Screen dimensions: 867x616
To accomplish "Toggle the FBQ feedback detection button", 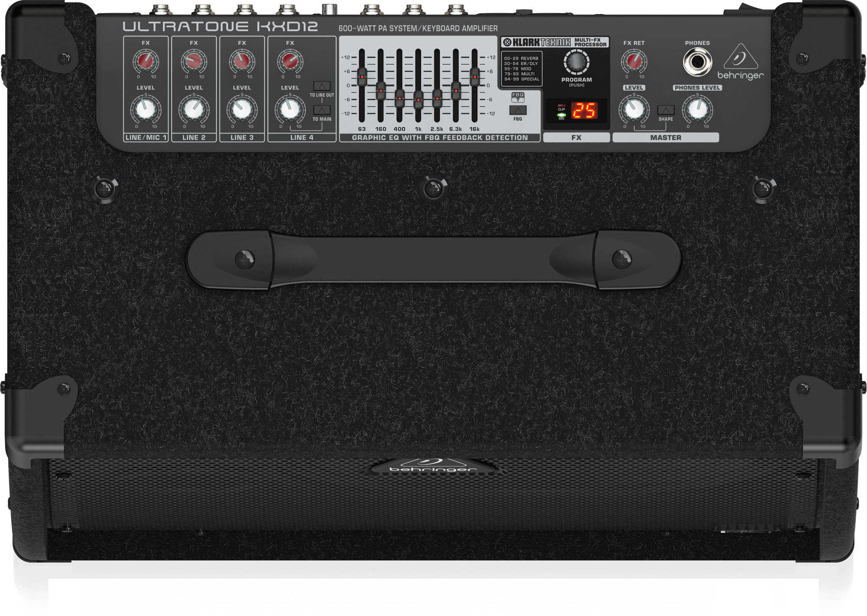I will 518,110.
